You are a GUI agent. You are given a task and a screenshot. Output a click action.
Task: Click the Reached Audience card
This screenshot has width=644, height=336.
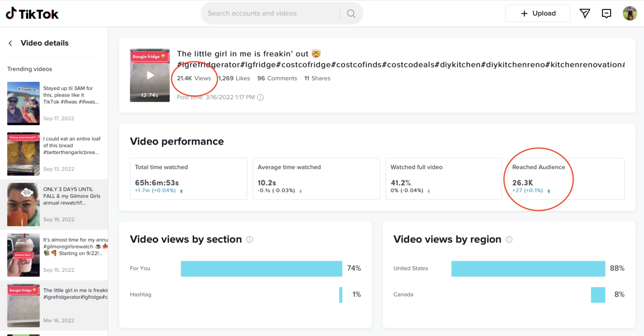566,179
